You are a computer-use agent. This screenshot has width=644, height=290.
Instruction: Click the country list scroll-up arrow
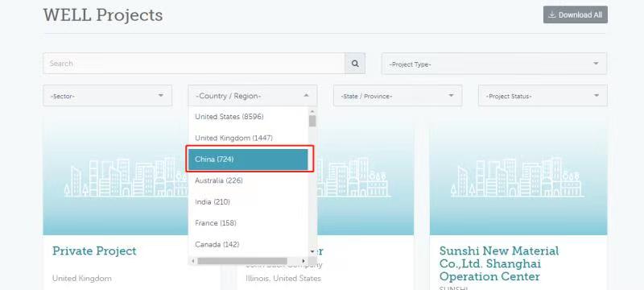point(312,111)
